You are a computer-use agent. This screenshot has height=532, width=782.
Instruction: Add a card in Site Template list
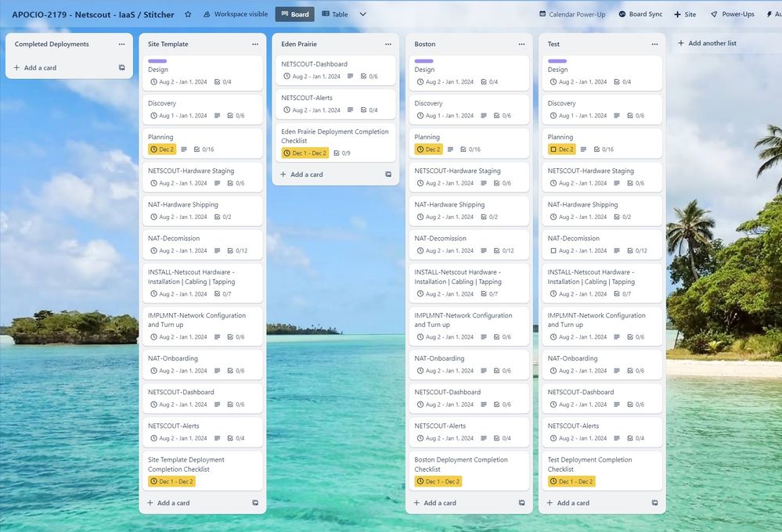[168, 503]
